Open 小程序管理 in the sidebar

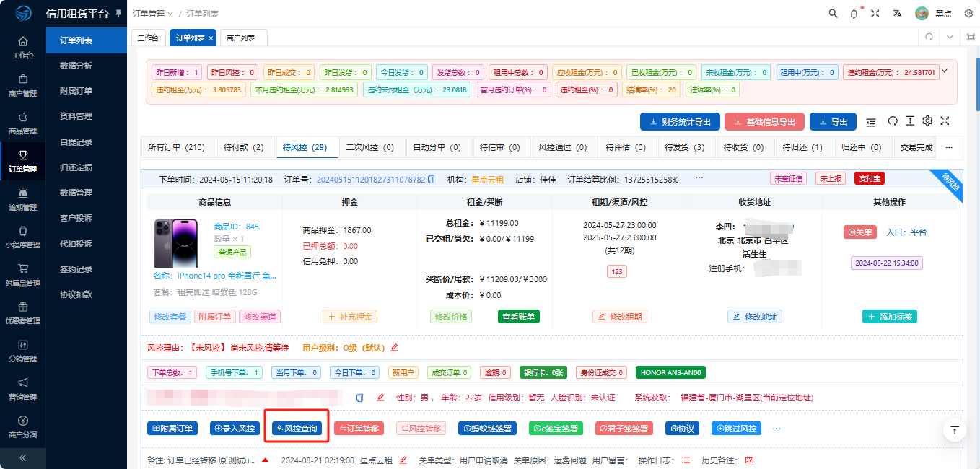point(23,237)
